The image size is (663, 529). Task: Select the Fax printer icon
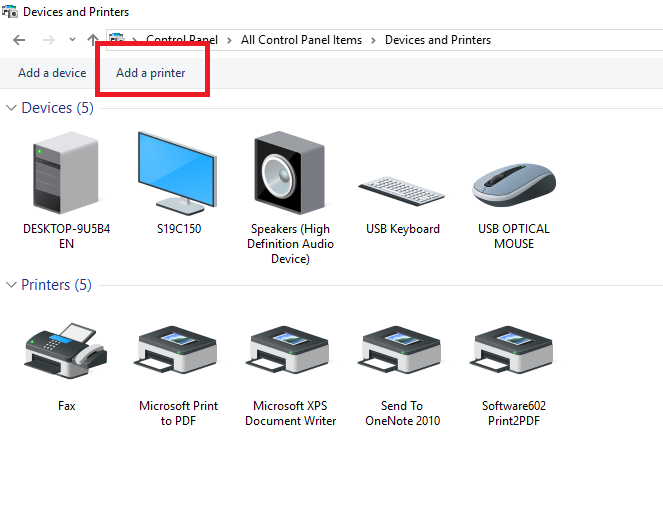coord(66,350)
